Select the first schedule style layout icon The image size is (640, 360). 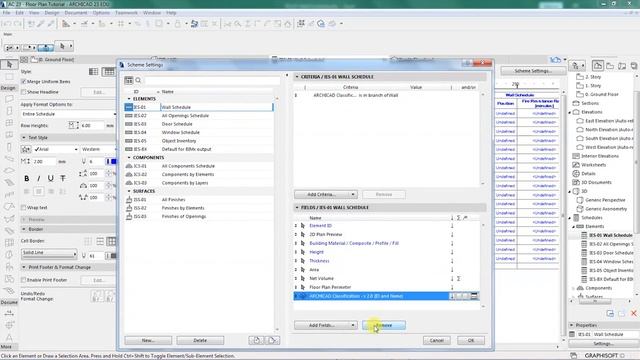[93, 72]
